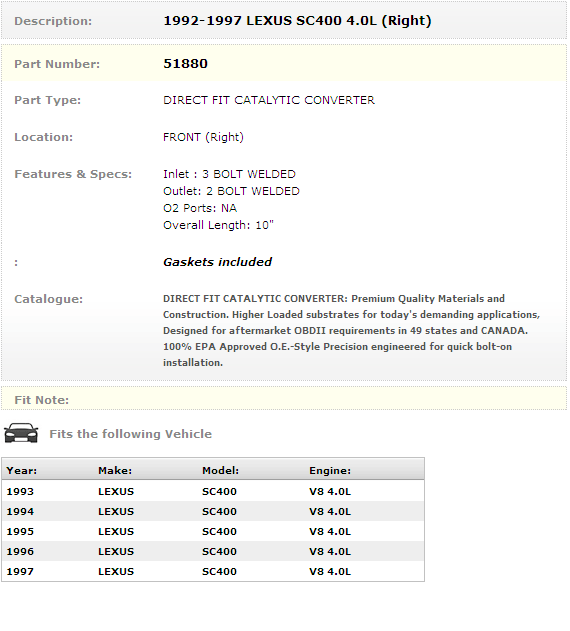Click the Make column header
The image size is (570, 631).
tap(115, 470)
